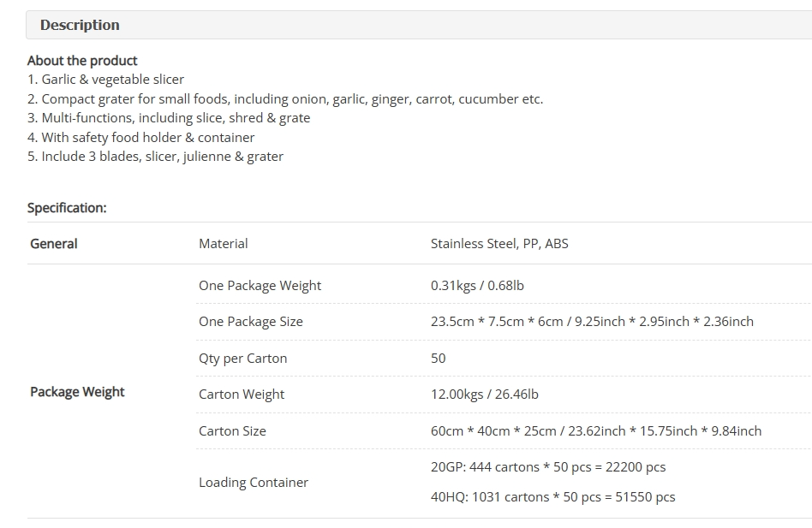Click the 'One Package Size' label

[251, 322]
